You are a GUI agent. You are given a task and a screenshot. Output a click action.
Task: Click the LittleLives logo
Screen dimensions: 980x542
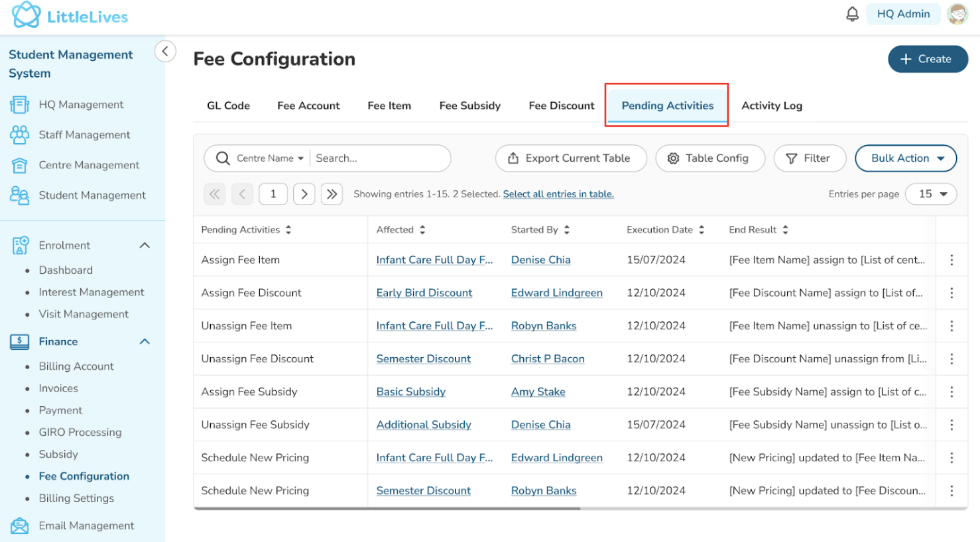click(70, 16)
